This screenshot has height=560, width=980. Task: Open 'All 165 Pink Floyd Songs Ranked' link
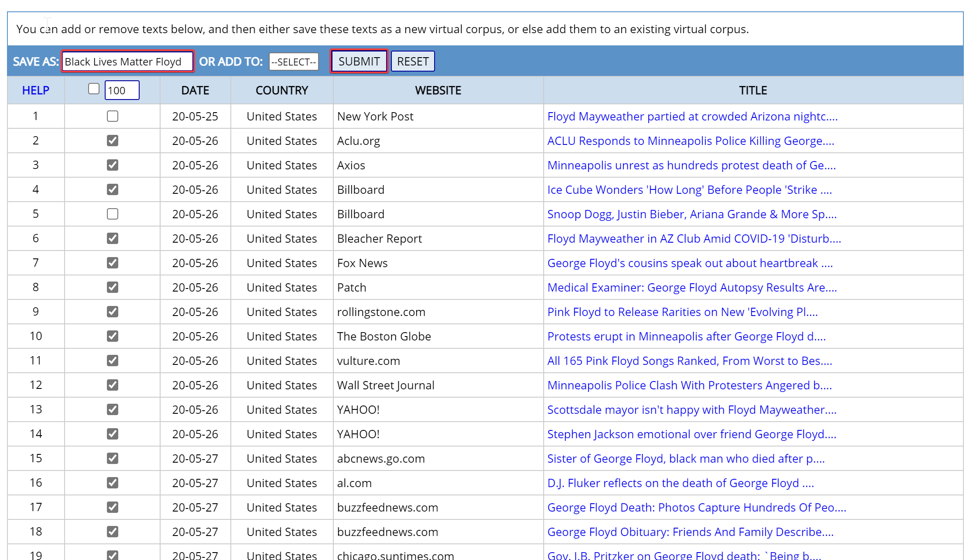[x=690, y=361]
